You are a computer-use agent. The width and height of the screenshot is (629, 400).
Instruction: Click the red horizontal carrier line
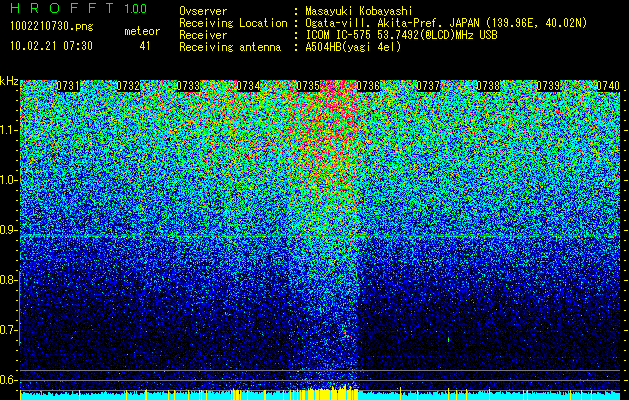320,236
